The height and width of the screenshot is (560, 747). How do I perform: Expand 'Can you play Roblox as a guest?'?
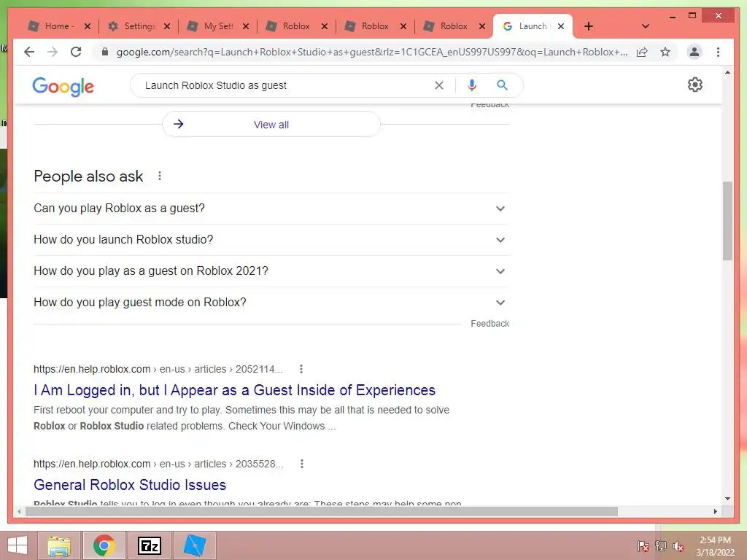click(x=271, y=209)
